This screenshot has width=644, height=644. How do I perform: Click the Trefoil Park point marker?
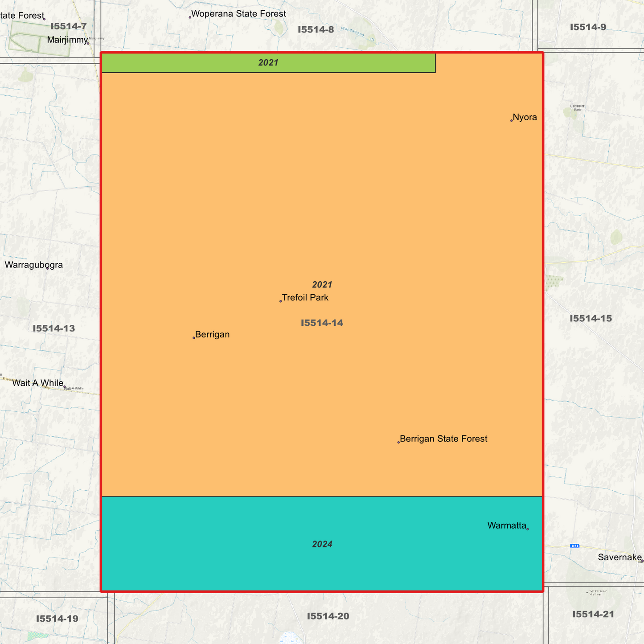click(x=280, y=301)
